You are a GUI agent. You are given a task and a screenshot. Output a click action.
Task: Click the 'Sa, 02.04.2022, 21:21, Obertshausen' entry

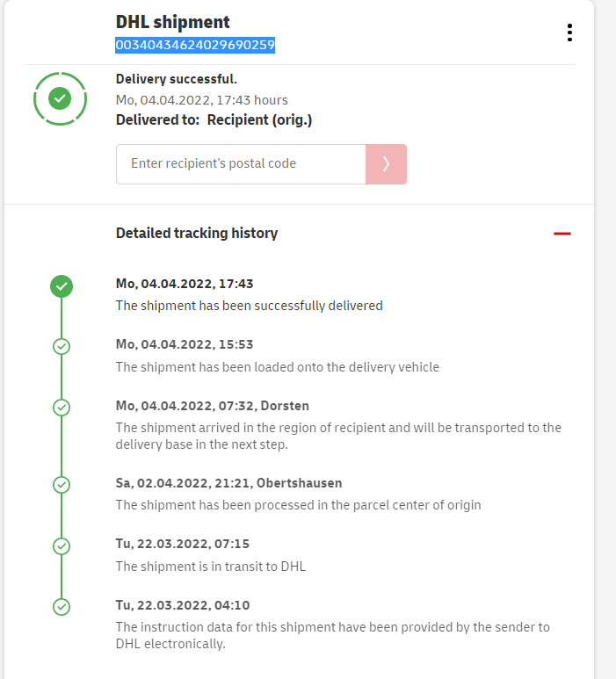point(228,483)
